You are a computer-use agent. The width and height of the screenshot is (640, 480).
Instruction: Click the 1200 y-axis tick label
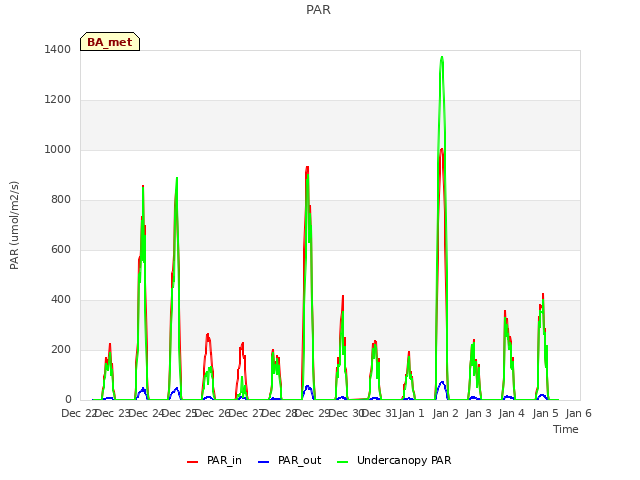click(x=58, y=100)
